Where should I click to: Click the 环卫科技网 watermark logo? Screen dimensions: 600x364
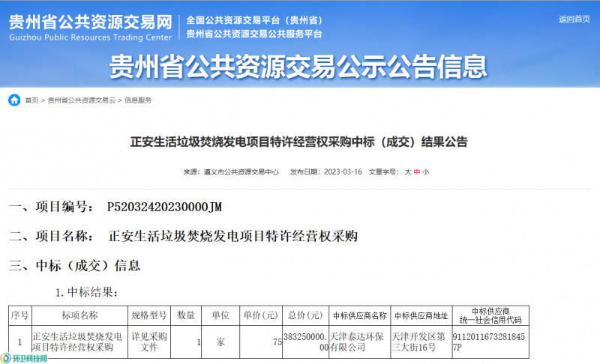tap(24, 359)
